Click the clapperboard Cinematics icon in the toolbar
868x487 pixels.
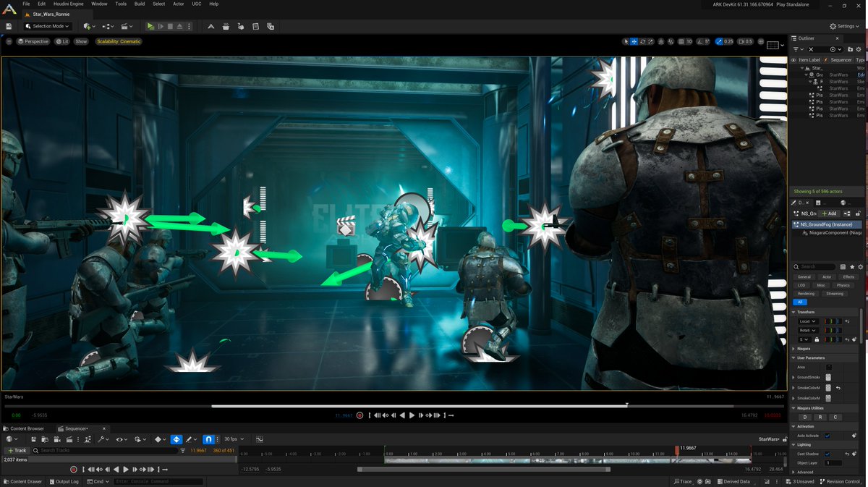pos(126,26)
